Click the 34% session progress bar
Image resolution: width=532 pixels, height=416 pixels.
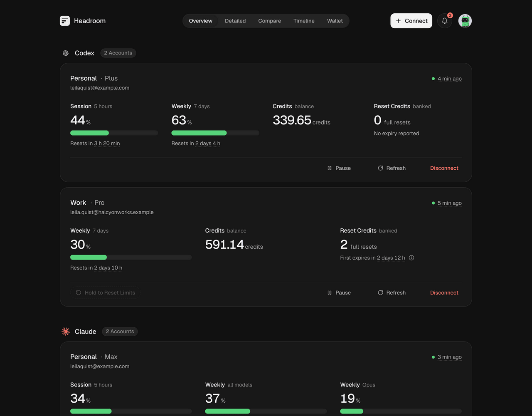click(x=131, y=411)
